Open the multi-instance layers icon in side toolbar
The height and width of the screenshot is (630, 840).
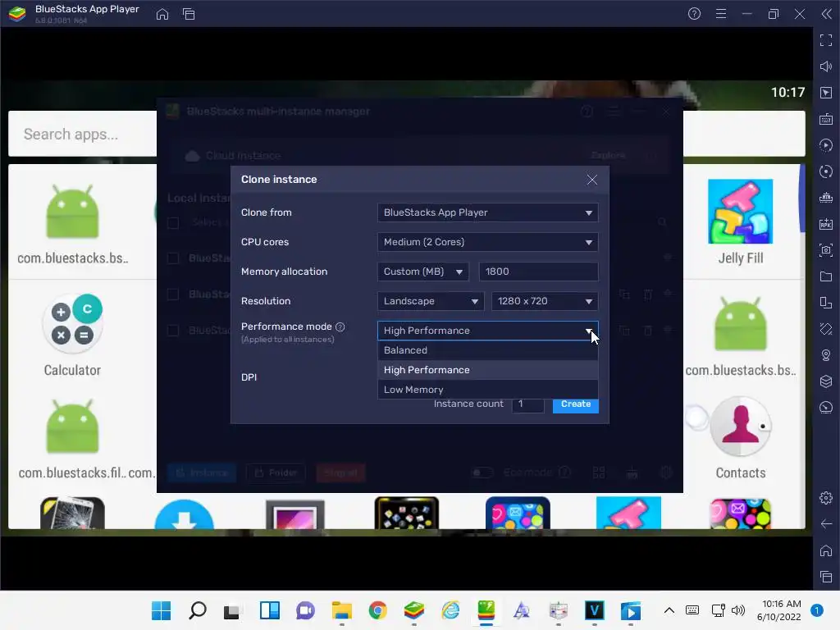tap(826, 381)
